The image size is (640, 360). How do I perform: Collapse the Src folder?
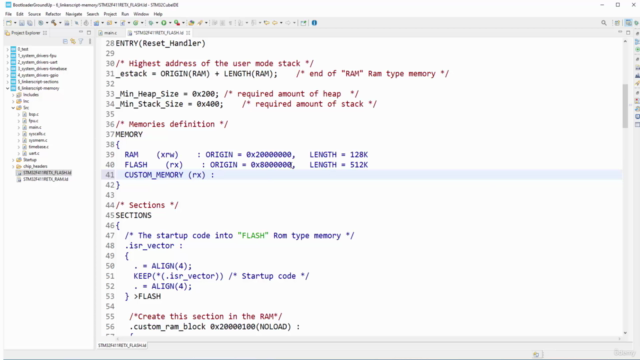click(13, 108)
